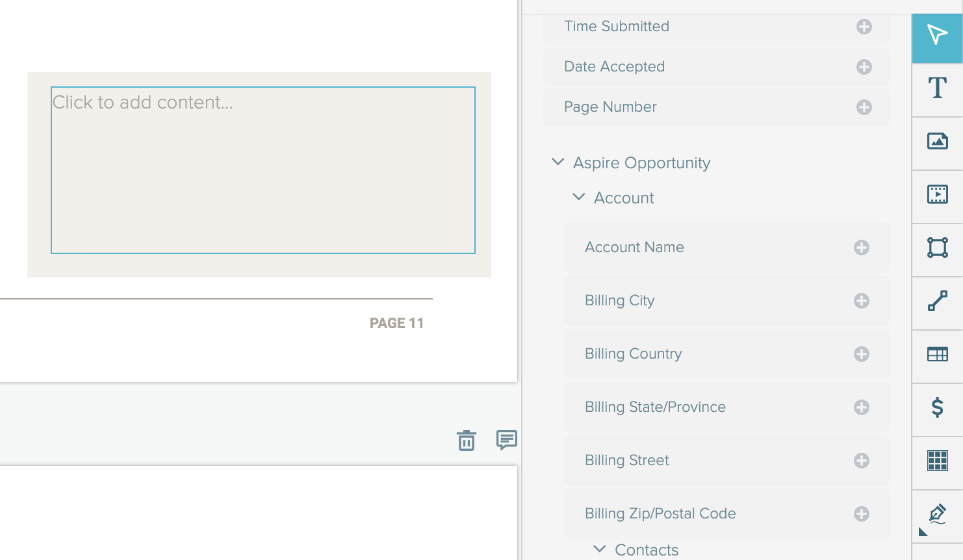Select the pointer selection tool
The image size is (963, 560).
[x=937, y=35]
